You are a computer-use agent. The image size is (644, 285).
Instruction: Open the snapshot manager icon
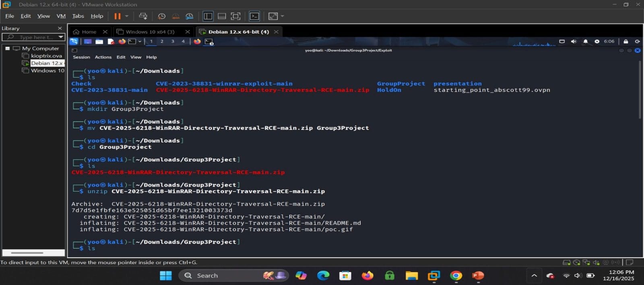189,16
